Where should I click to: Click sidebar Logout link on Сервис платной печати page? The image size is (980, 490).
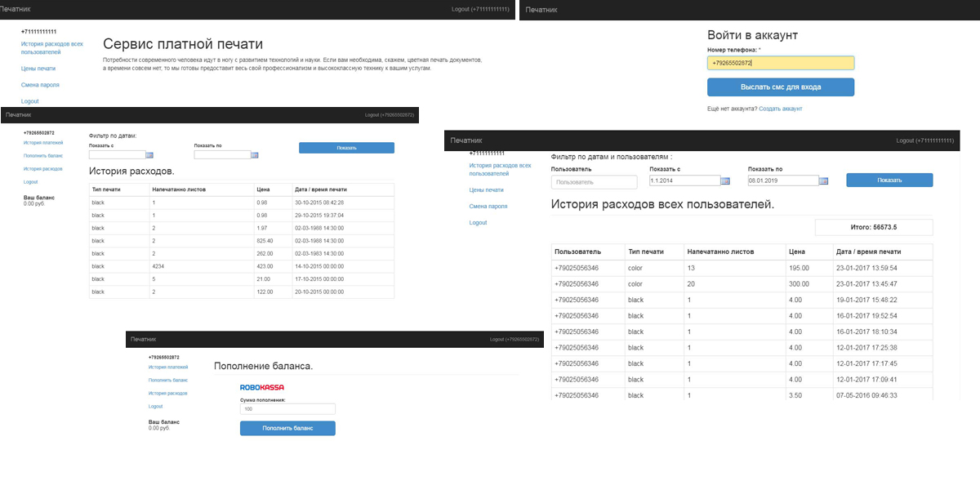pos(30,101)
